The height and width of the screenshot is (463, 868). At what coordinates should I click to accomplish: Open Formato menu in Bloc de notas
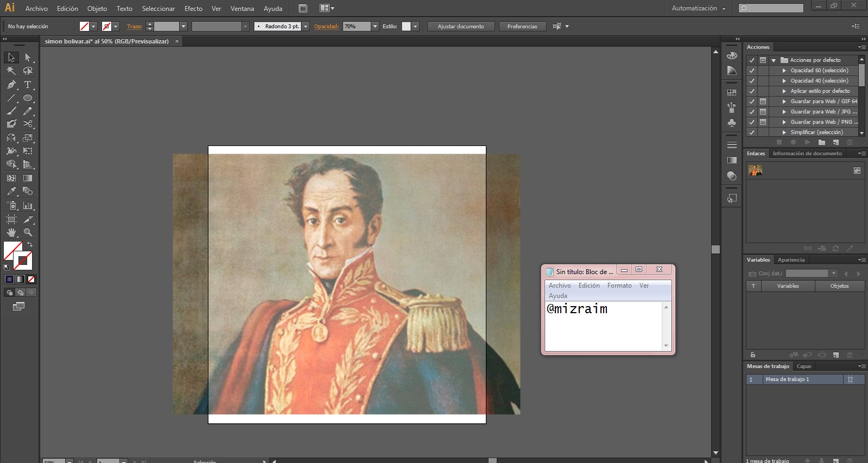(x=619, y=286)
